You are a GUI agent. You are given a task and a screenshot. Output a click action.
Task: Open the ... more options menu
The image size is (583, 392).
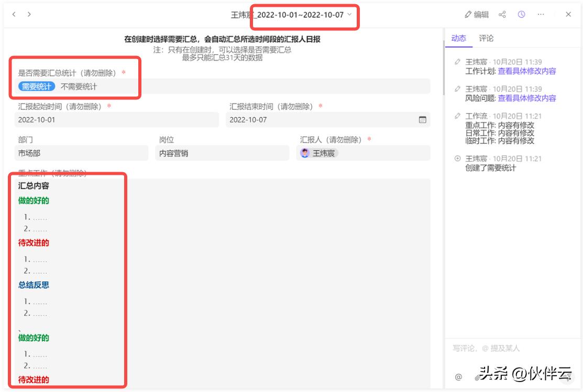(x=540, y=14)
